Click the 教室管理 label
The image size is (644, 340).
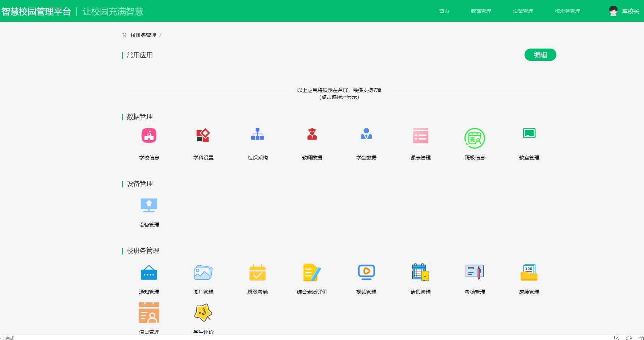[x=529, y=158]
